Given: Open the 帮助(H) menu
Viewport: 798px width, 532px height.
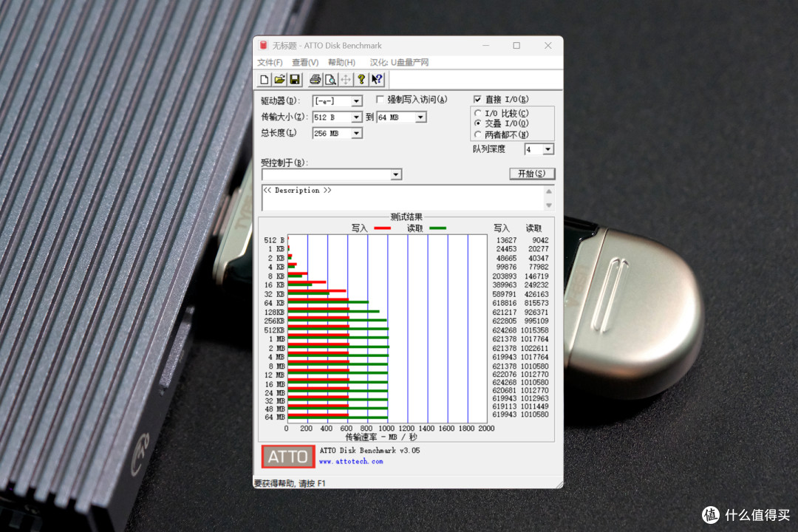Looking at the screenshot, I should (341, 63).
